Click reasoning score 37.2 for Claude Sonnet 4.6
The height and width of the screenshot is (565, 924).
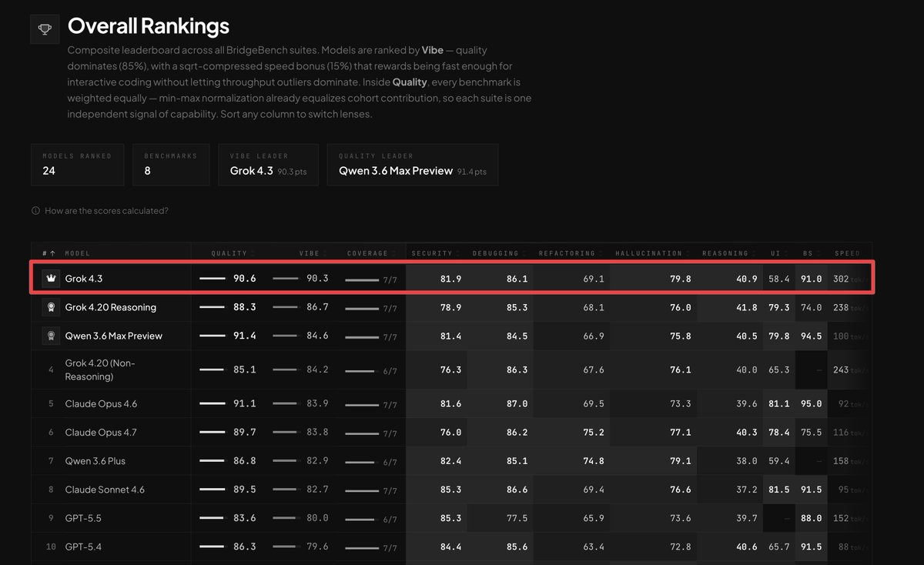click(x=746, y=490)
